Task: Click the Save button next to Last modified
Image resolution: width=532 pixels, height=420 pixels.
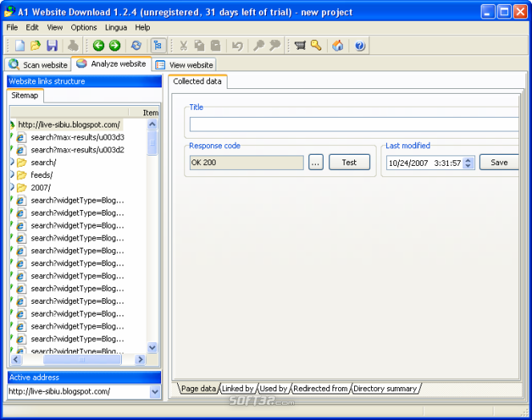Action: click(x=499, y=162)
